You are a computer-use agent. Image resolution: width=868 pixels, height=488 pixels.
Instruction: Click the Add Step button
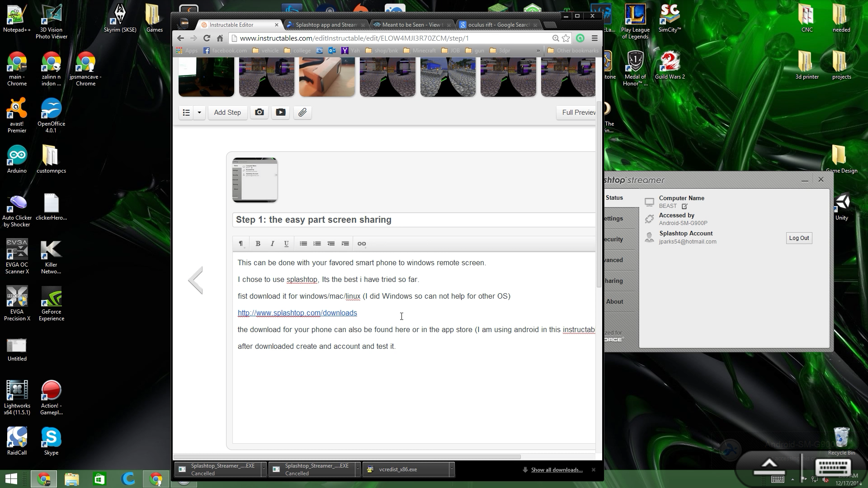pyautogui.click(x=227, y=113)
